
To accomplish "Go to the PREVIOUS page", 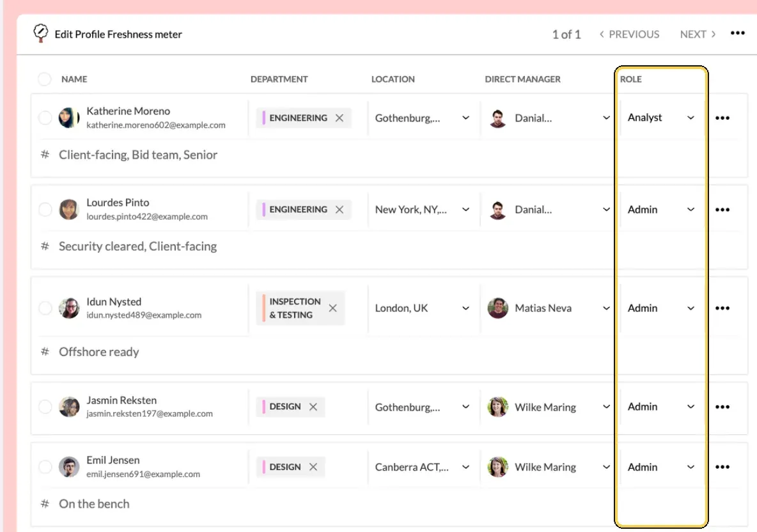I will (629, 35).
